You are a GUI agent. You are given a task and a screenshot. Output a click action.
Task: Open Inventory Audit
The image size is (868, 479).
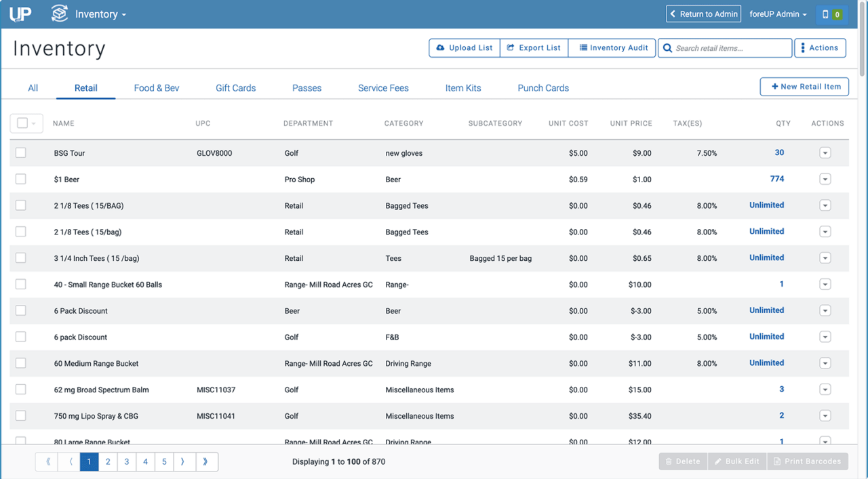click(x=612, y=48)
